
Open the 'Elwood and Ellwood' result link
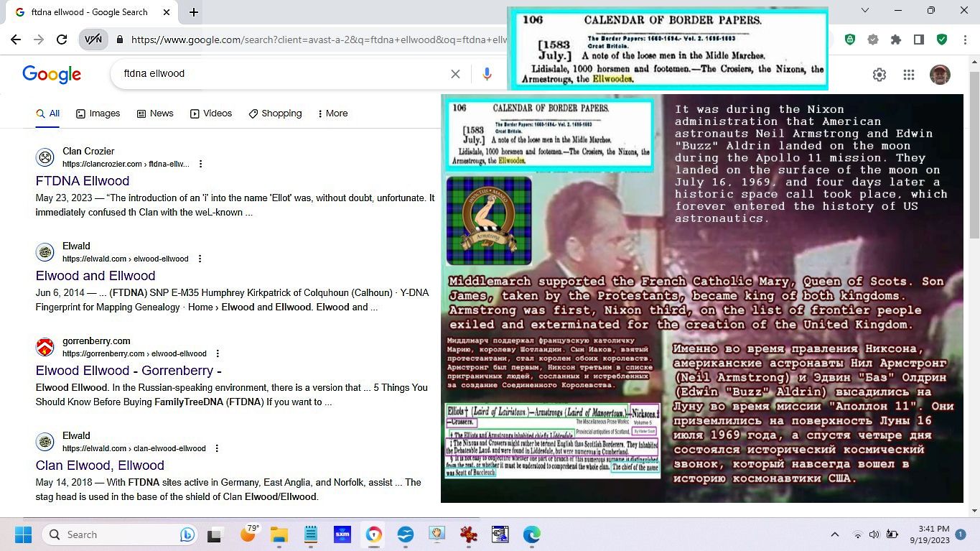pos(95,276)
